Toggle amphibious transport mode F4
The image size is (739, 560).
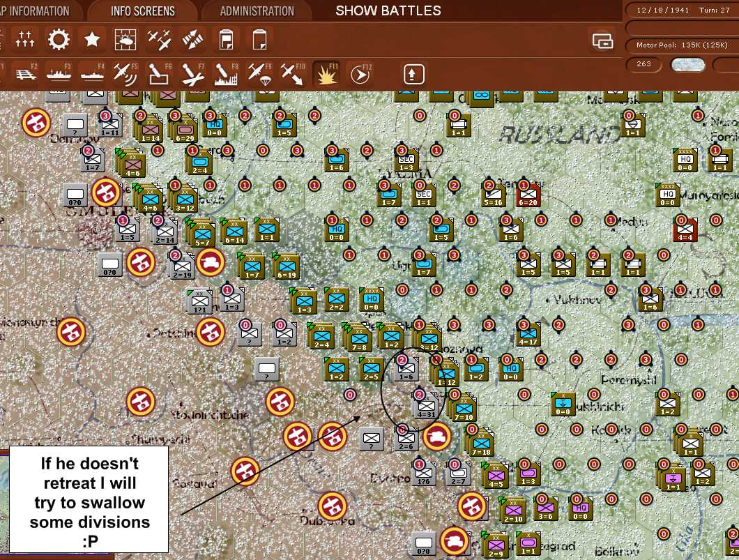click(92, 73)
